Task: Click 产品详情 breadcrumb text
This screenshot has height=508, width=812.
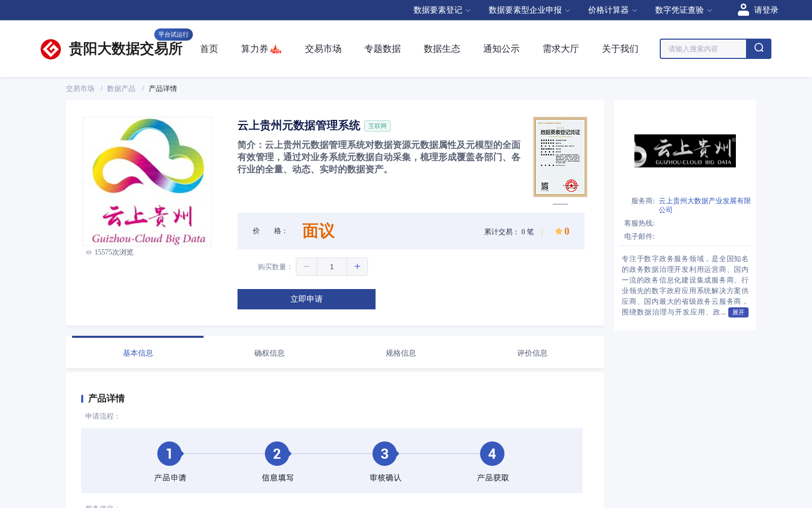Action: coord(163,88)
